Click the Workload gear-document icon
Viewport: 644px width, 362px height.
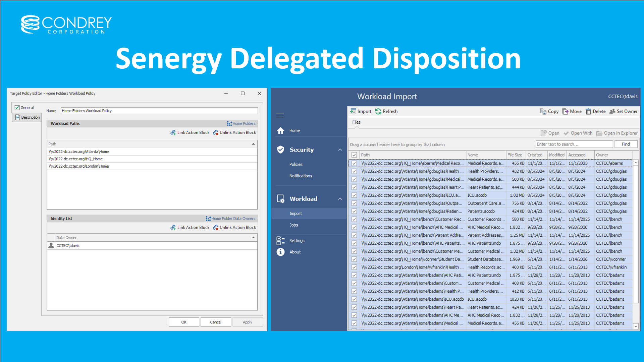coord(281,199)
